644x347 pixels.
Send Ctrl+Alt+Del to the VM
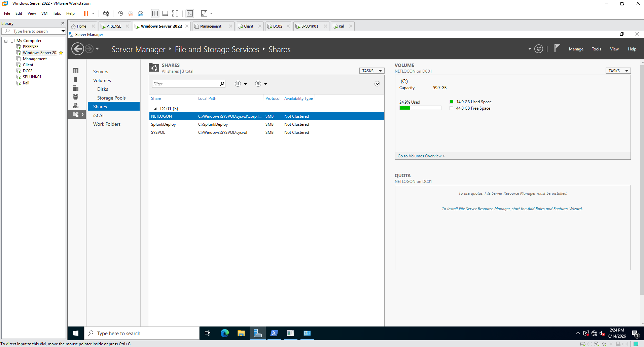(106, 13)
